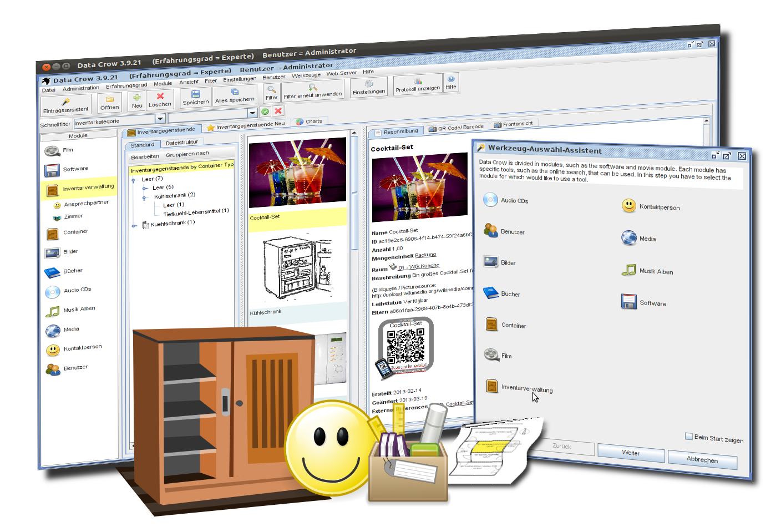
Task: Click the Neu toolbar icon
Action: (x=136, y=100)
